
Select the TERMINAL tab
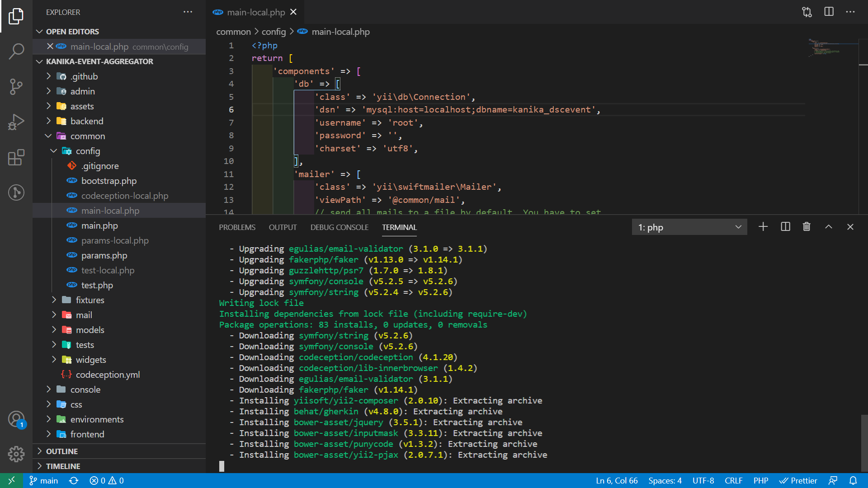399,227
